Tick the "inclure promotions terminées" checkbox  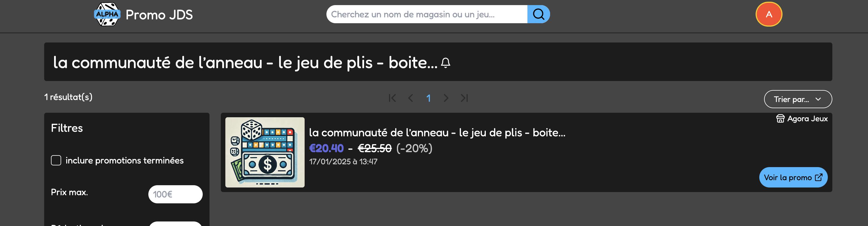pos(56,160)
